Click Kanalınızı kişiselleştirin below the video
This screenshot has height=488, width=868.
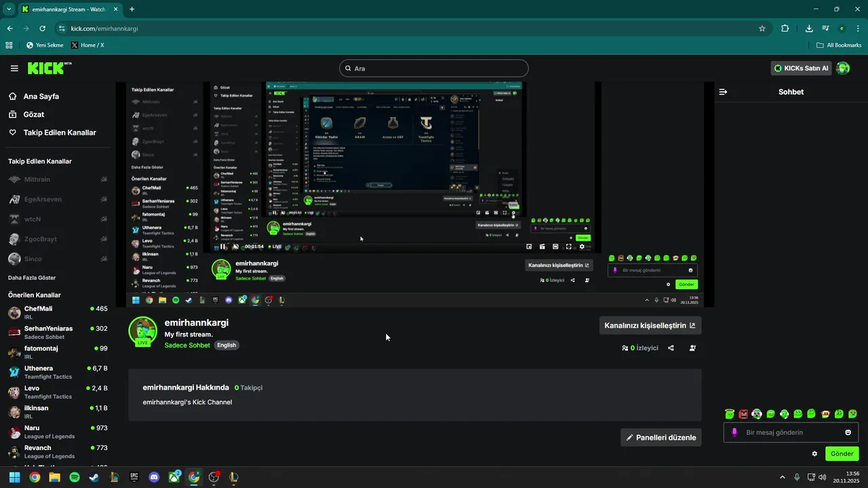pos(650,325)
